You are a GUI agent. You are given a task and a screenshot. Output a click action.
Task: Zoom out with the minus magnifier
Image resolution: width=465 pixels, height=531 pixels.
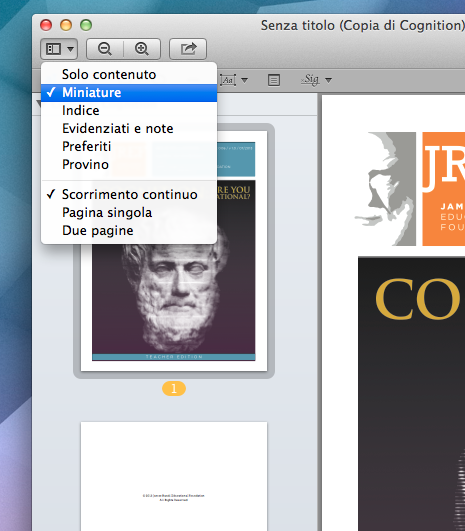pyautogui.click(x=105, y=49)
